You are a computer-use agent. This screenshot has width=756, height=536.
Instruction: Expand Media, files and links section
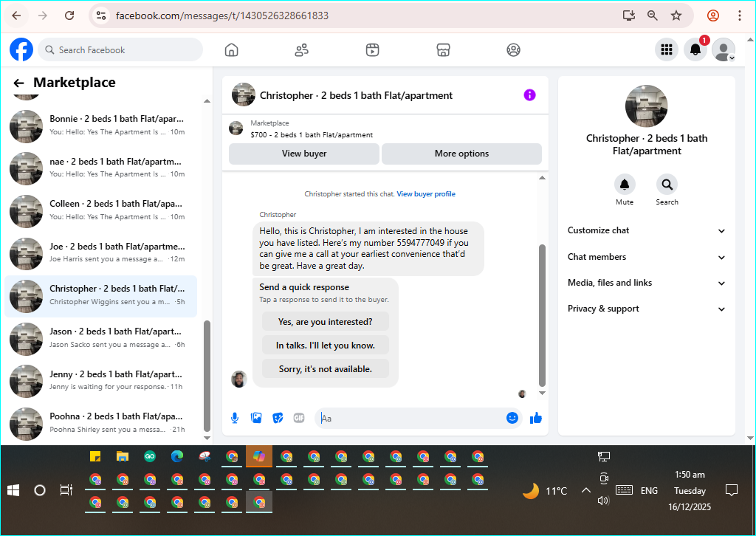[647, 283]
